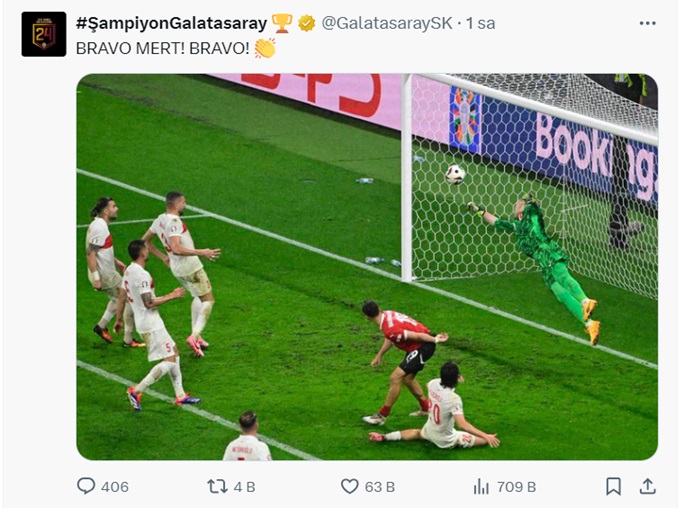This screenshot has height=508, width=693.
Task: Click the clapping hands emoji
Action: point(265,48)
